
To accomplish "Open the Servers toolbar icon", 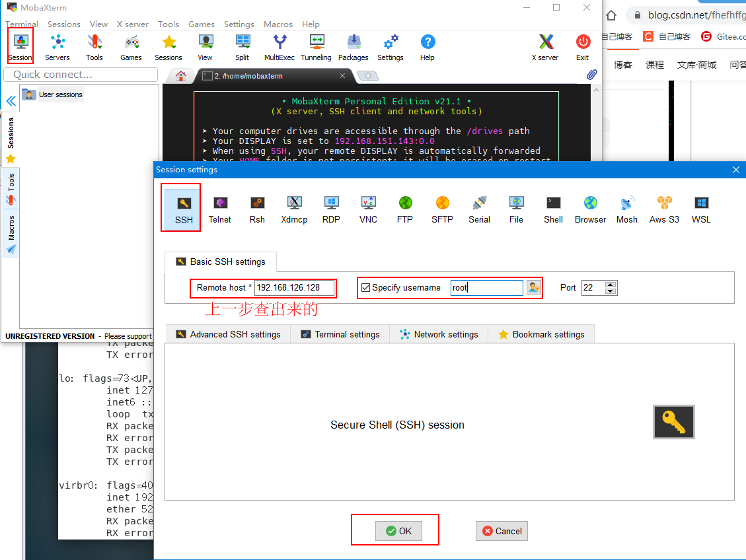I will [57, 47].
